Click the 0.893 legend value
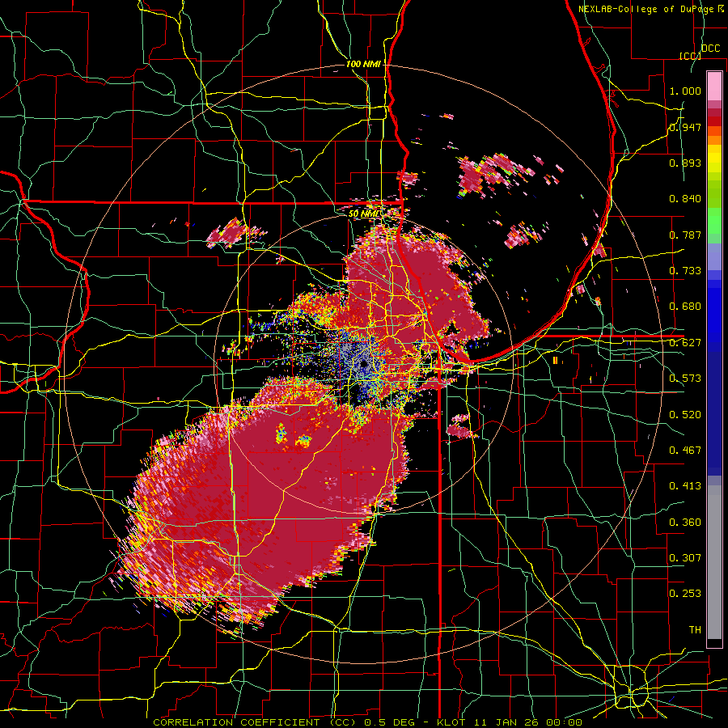 [685, 163]
